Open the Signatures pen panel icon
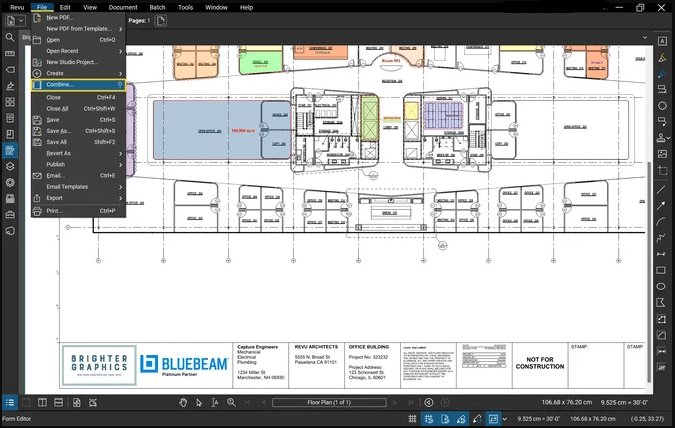 (10, 86)
